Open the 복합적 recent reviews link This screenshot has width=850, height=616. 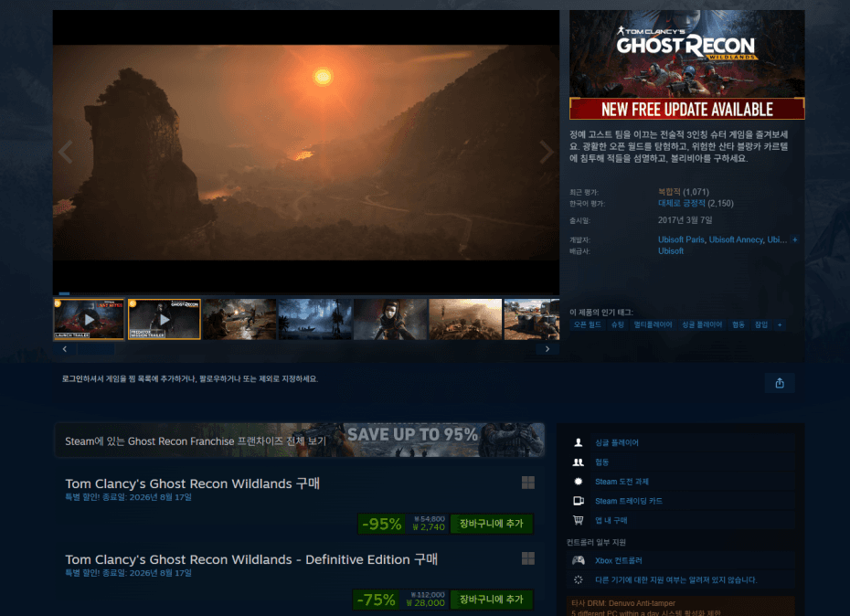pos(669,192)
